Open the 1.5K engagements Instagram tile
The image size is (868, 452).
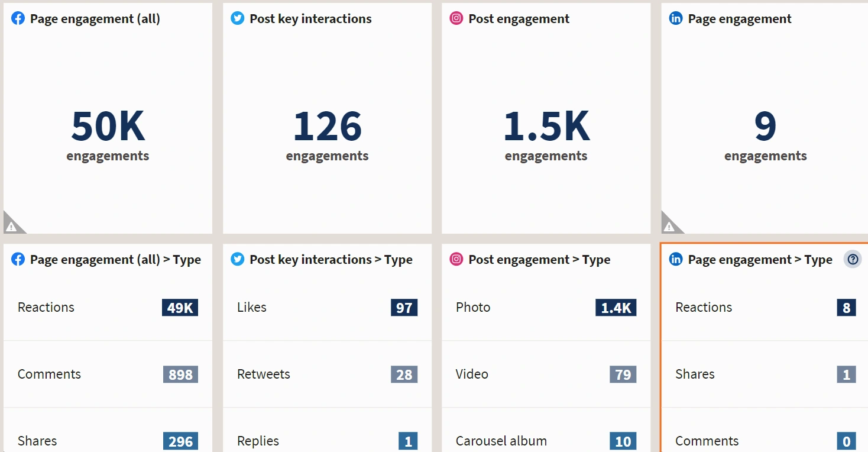point(546,118)
